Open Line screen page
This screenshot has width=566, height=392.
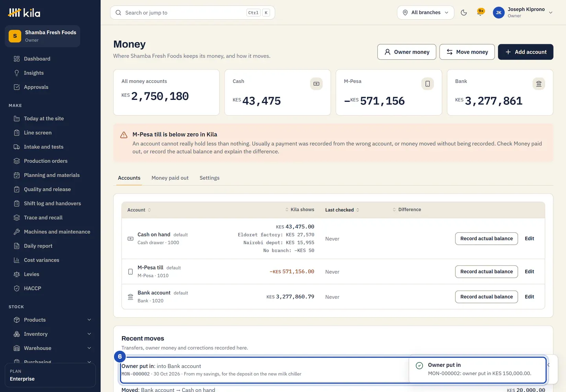[50, 133]
